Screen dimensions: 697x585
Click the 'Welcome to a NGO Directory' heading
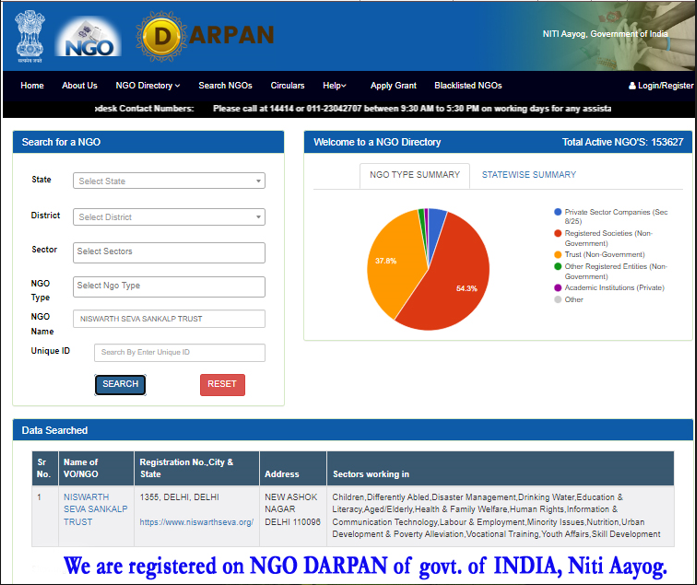pyautogui.click(x=377, y=142)
